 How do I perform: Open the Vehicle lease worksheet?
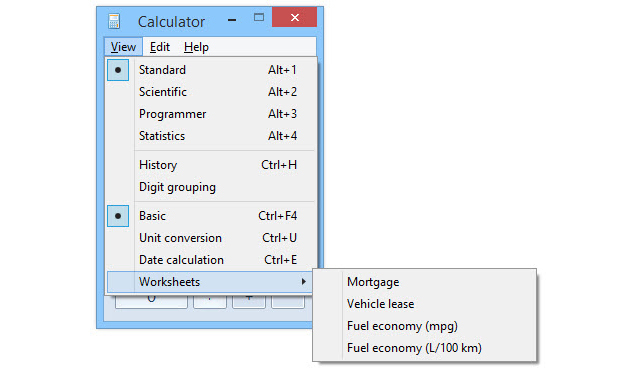(424, 304)
